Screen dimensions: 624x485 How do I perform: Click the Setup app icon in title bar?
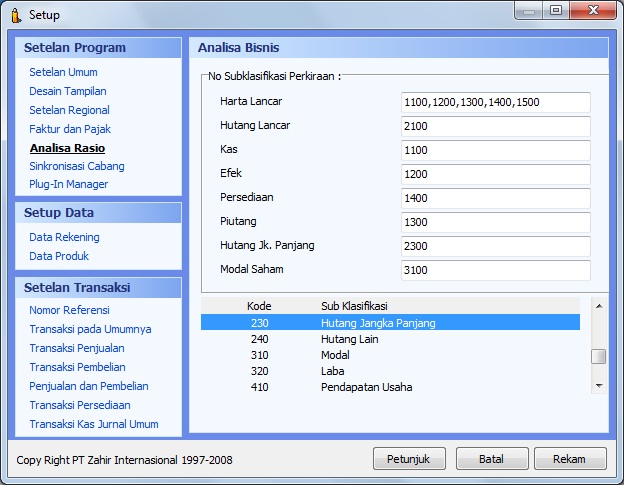[15, 14]
